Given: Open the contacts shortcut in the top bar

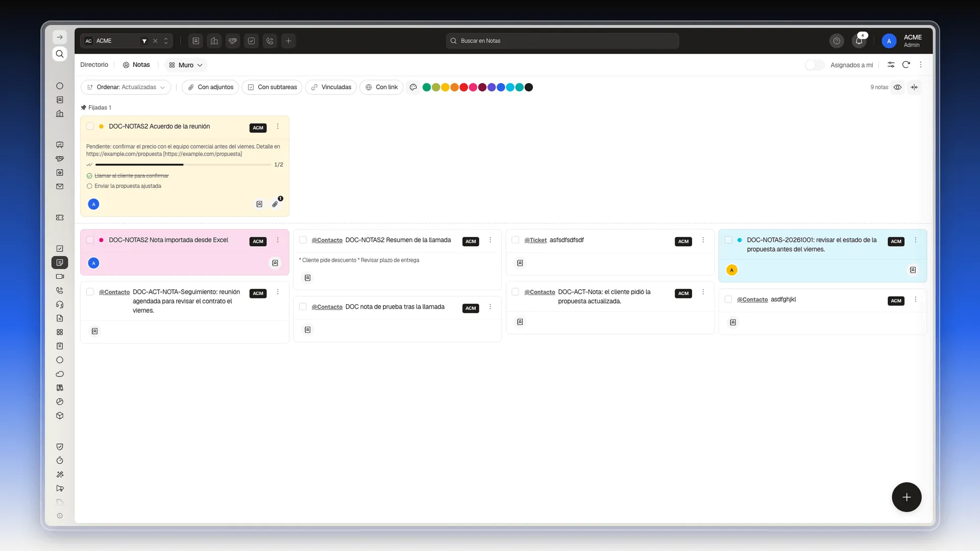Looking at the screenshot, I should (x=196, y=41).
